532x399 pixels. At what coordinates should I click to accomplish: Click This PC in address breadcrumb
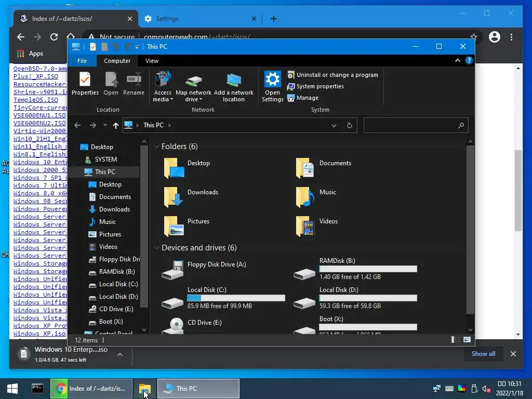[x=153, y=125]
